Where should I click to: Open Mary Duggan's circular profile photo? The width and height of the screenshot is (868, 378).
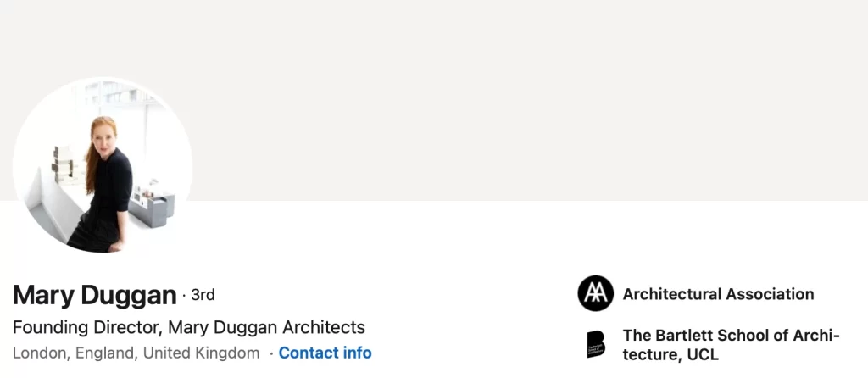103,165
